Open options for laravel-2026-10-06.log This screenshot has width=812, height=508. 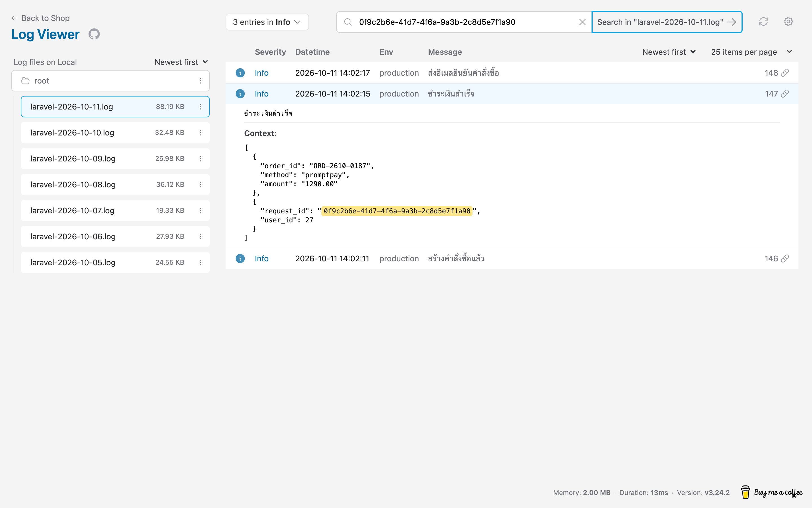click(201, 237)
